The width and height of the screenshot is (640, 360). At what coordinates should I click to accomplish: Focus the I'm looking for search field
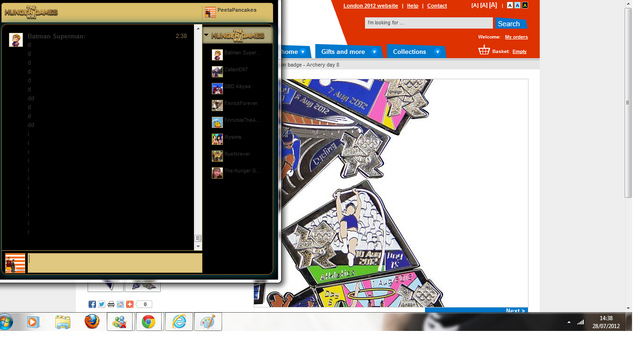429,23
